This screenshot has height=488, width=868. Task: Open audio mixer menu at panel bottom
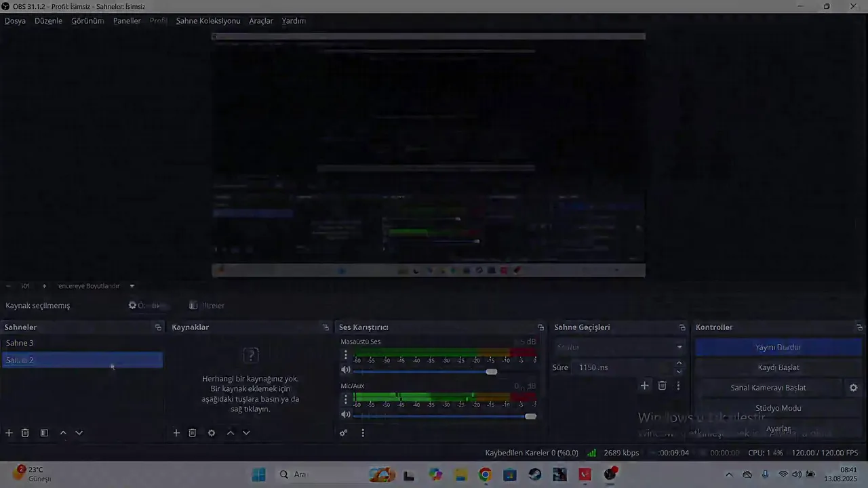pos(363,433)
